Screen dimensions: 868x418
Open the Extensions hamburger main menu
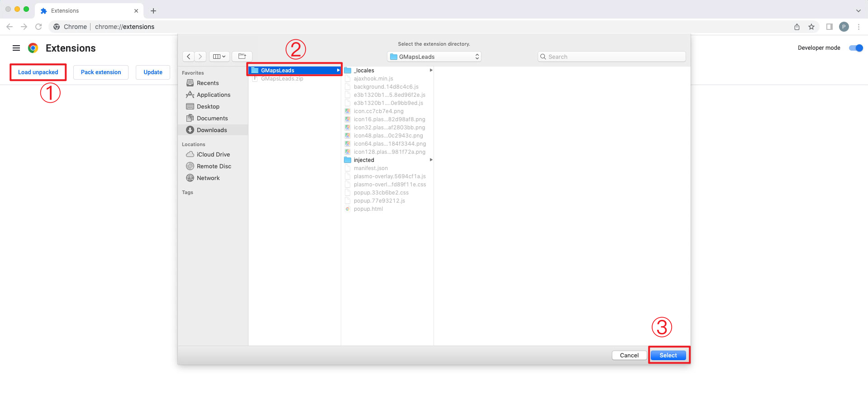coord(16,48)
